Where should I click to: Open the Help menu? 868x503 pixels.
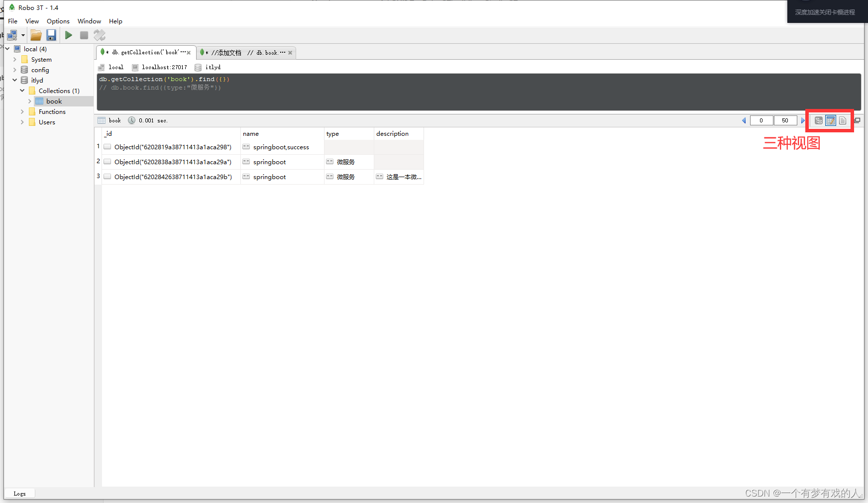point(115,21)
